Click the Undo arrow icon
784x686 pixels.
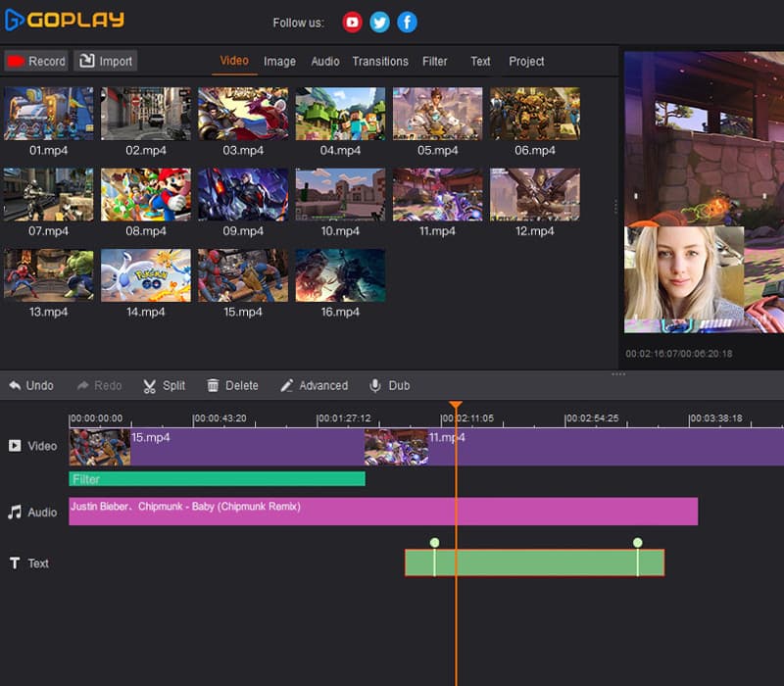click(13, 385)
